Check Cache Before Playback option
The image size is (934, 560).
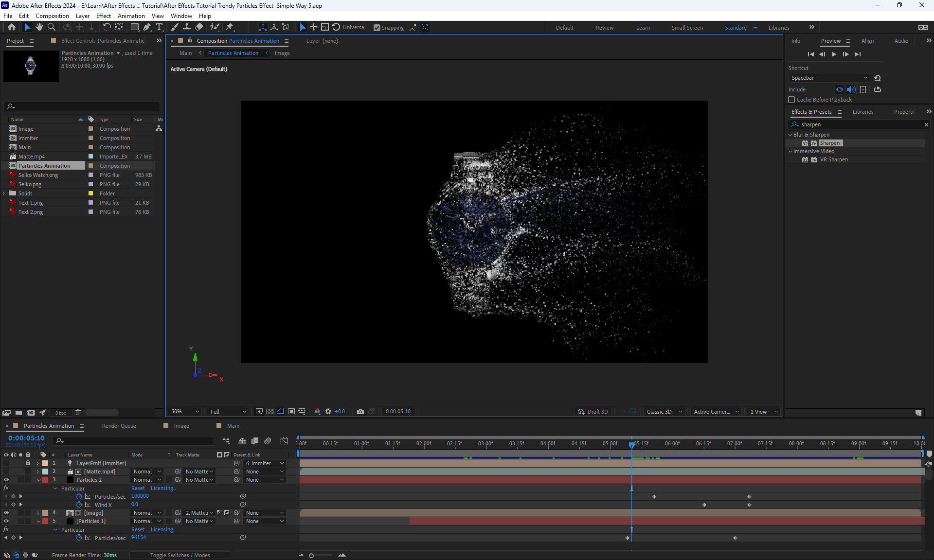(x=791, y=100)
